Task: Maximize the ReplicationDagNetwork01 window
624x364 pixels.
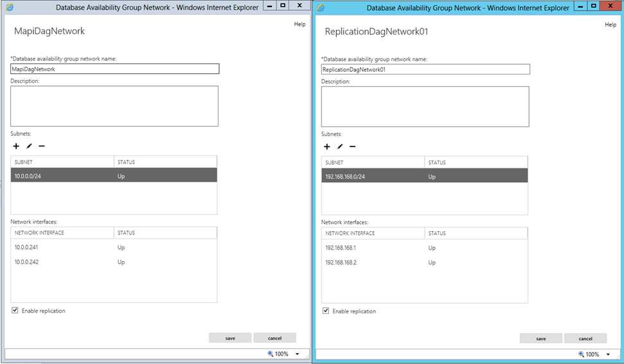Action: 593,6
